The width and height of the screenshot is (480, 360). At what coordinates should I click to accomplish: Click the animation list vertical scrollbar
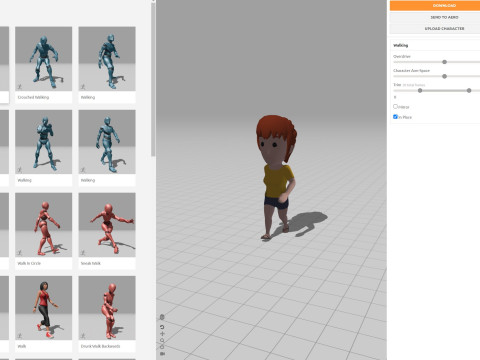point(153,79)
